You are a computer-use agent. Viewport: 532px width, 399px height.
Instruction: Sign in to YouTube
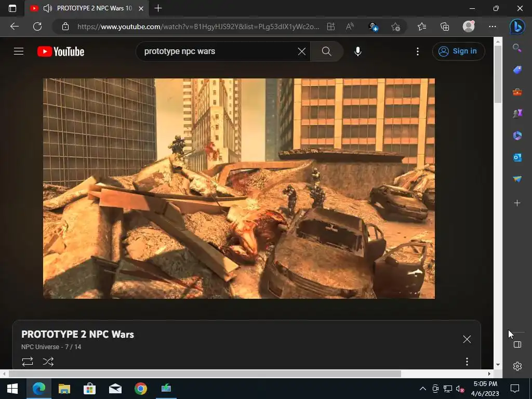click(458, 51)
